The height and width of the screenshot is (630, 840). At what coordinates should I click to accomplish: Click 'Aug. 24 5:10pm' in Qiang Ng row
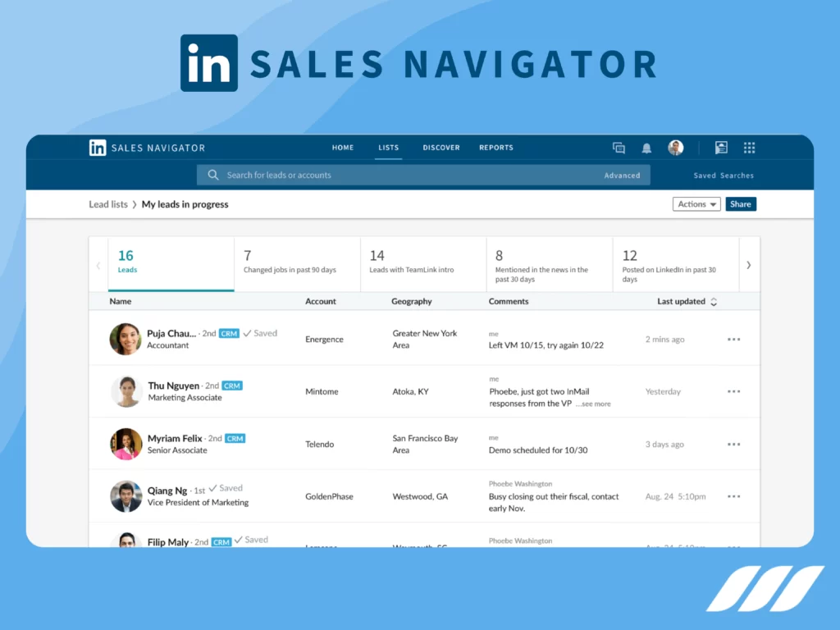click(676, 496)
